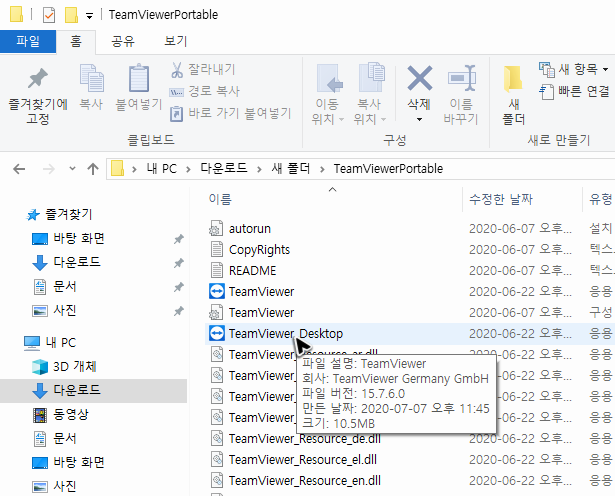Image resolution: width=615 pixels, height=496 pixels.
Task: Click Pin to Quick Access (즐겨찾기에 고정) icon
Action: pos(38,78)
